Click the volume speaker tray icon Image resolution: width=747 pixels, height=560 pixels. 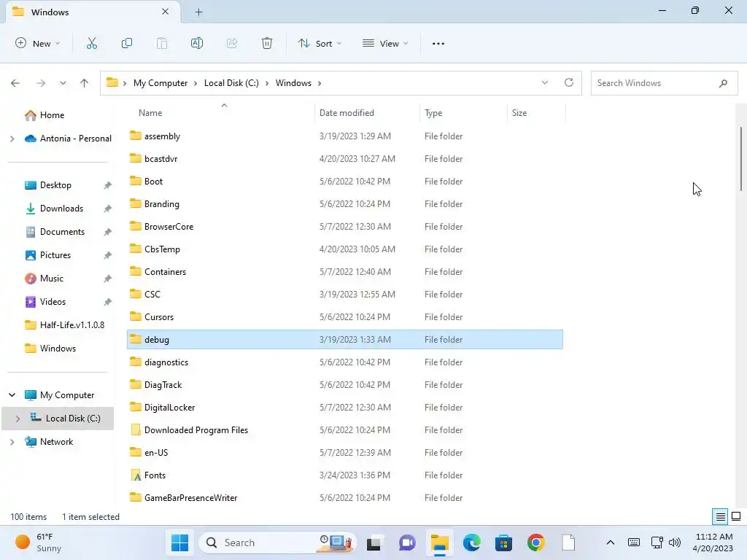(x=675, y=542)
